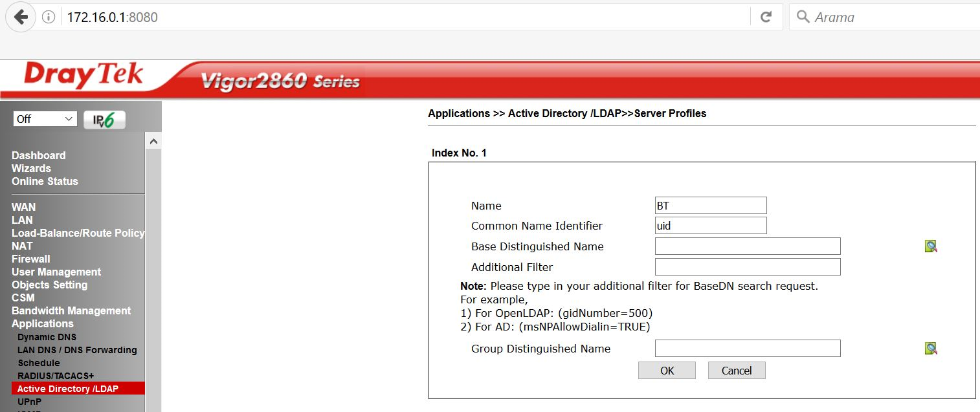Click the site information icon in address bar
Image resolution: width=980 pixels, height=412 pixels.
point(49,17)
